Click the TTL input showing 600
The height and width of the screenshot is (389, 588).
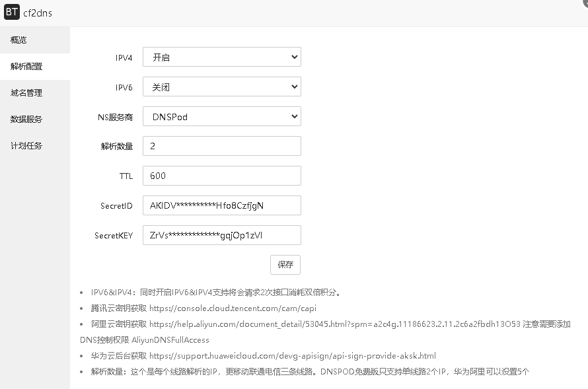221,176
